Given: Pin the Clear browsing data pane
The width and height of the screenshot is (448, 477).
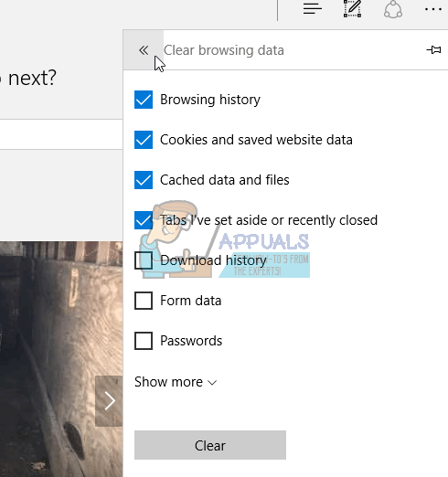Looking at the screenshot, I should [x=433, y=49].
